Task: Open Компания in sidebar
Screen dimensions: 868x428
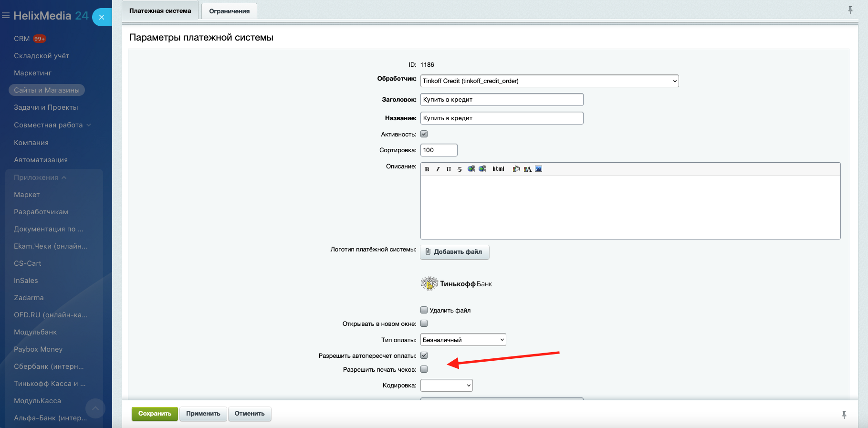Action: (31, 143)
